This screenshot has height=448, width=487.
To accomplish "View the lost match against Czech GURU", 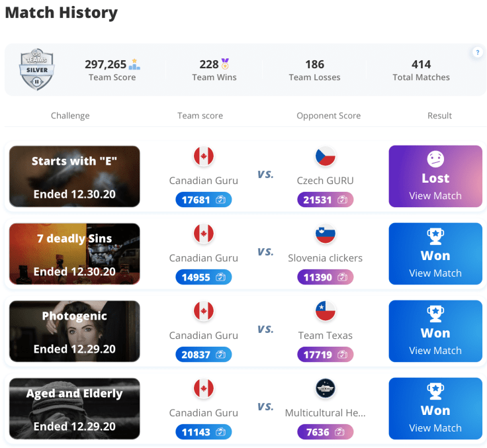I will pos(435,177).
